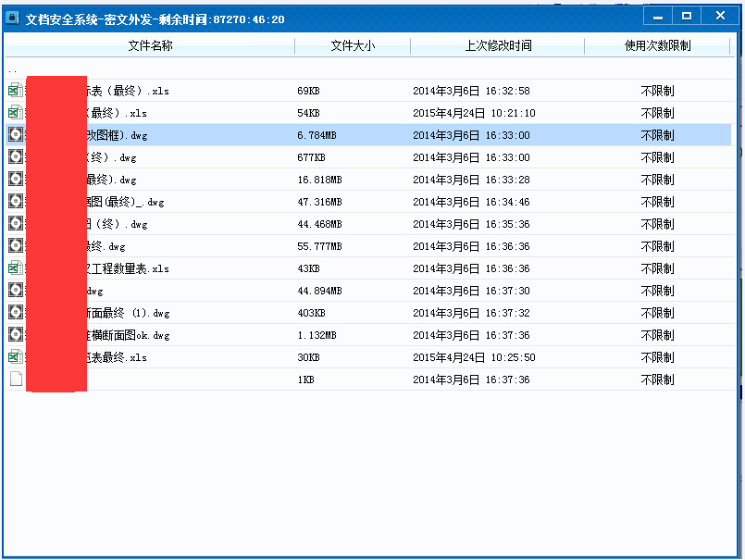Image resolution: width=745 pixels, height=560 pixels.
Task: Click 不限制 in the 16.818MB file row
Action: (x=657, y=180)
